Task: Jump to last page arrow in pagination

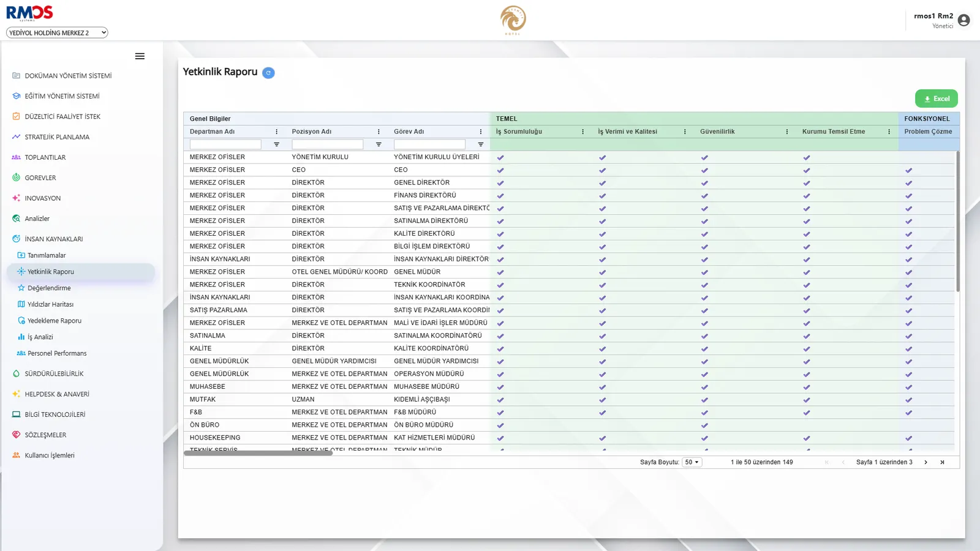Action: pyautogui.click(x=942, y=462)
